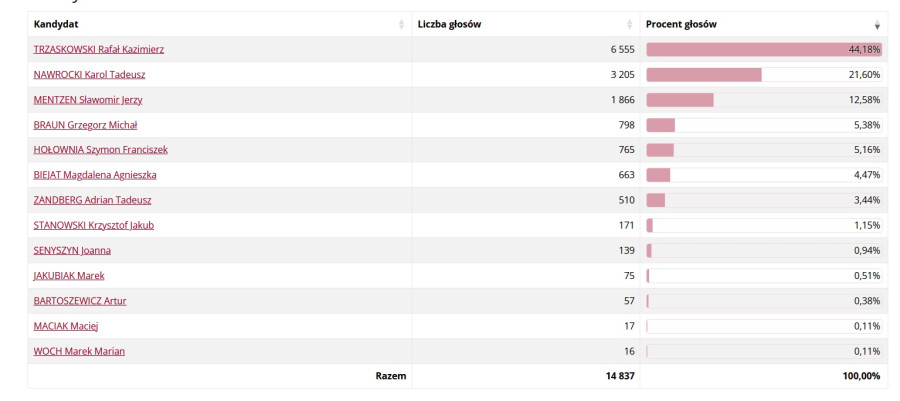Screen dimensions: 900x401
Task: Sort table by Kandydat column arrow
Action: tap(401, 24)
